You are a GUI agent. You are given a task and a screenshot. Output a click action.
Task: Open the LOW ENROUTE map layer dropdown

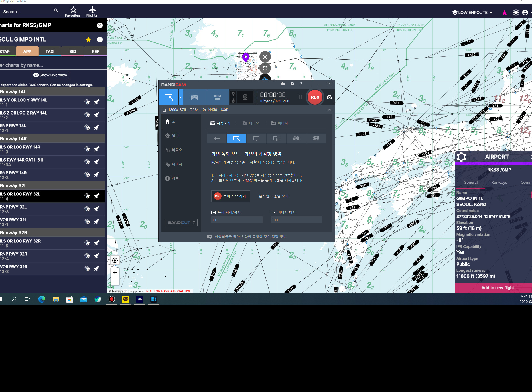pyautogui.click(x=472, y=13)
